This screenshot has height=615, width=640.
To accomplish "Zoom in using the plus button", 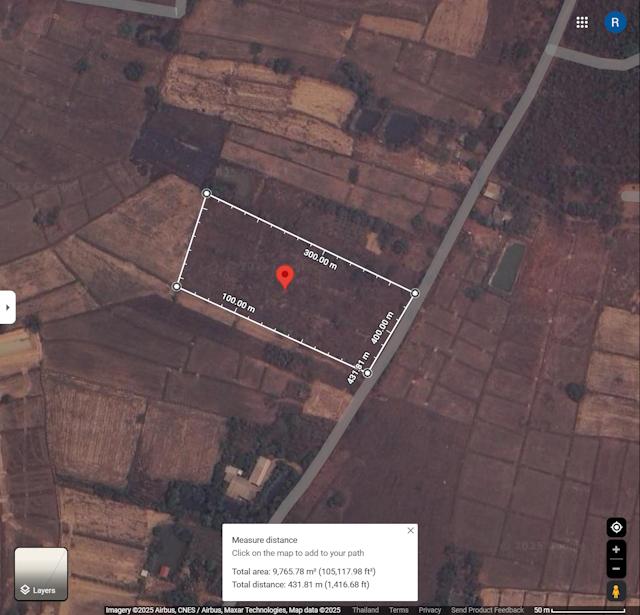I will (616, 550).
